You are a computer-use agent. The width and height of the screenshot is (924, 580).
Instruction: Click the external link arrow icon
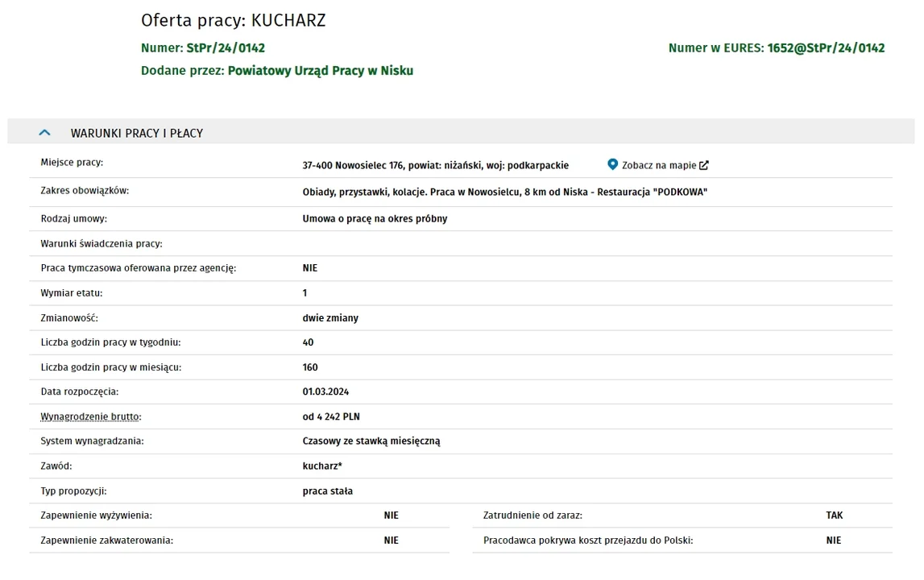(x=703, y=166)
